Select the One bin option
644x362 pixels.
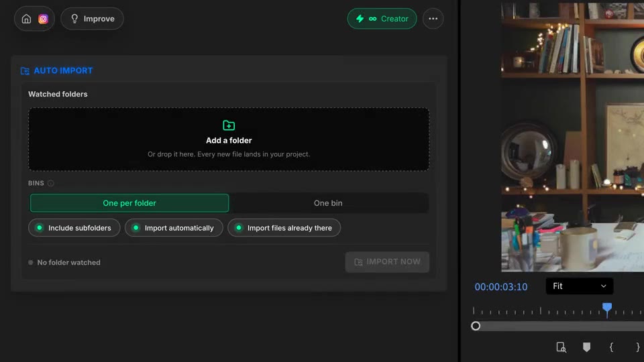328,203
